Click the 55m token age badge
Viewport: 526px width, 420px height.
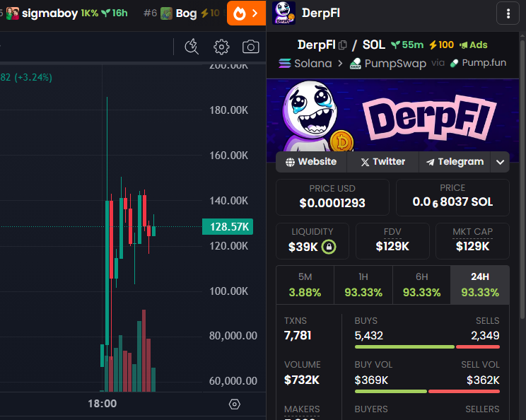tap(407, 45)
